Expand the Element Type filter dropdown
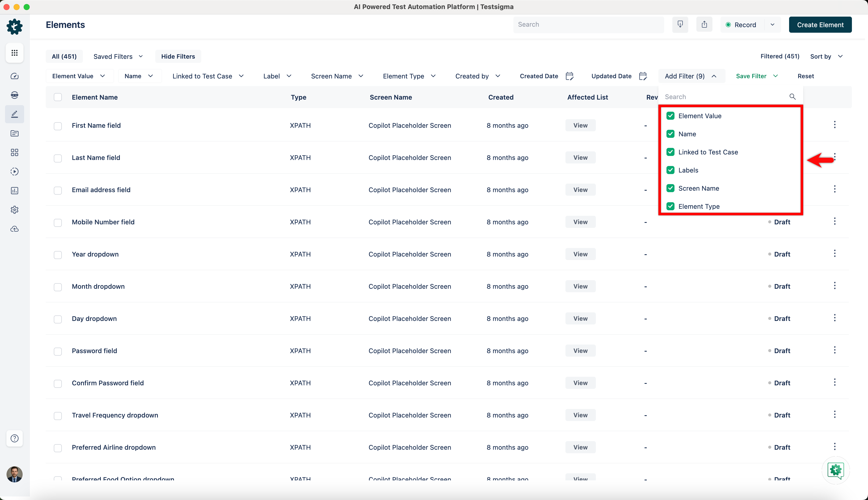Screen dimensions: 868x500 click(409, 76)
